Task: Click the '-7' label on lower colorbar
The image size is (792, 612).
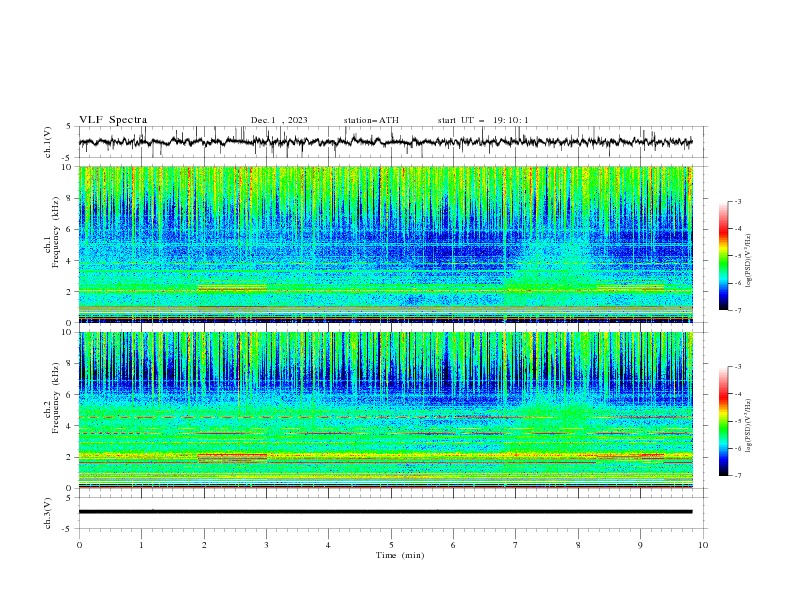Action: point(738,476)
